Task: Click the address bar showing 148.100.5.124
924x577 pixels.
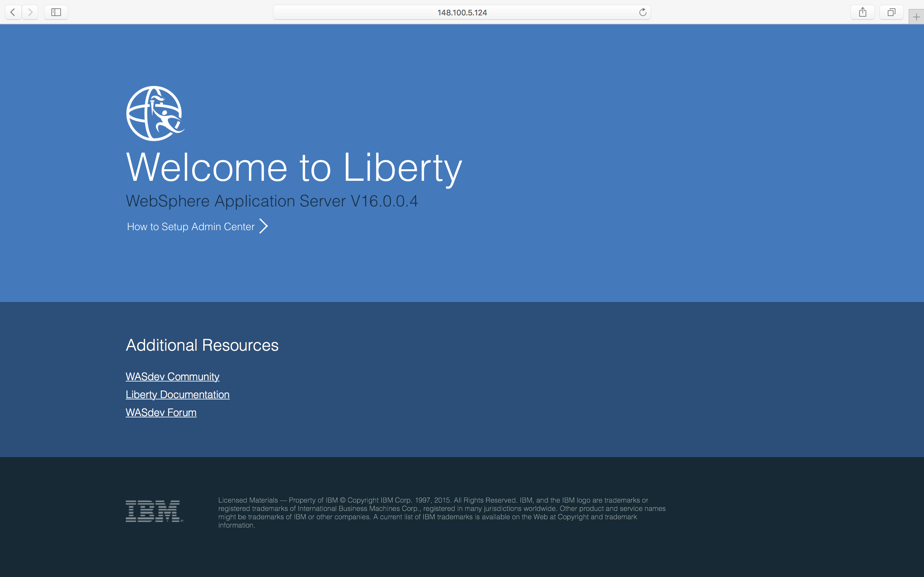Action: [462, 12]
